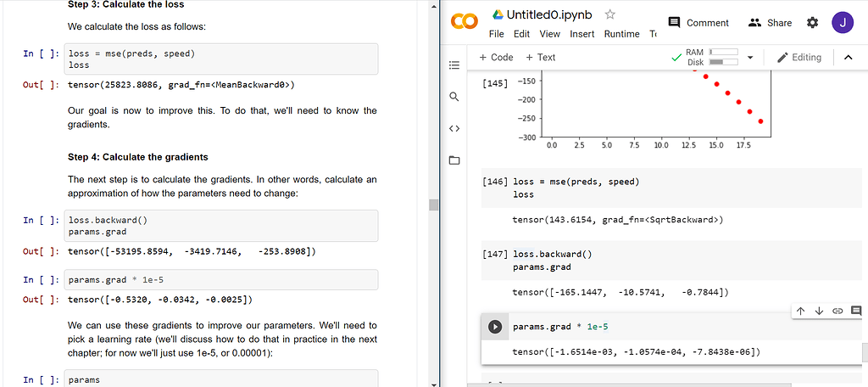Open the code snippets panel
Image resolution: width=868 pixels, height=387 pixels.
[453, 129]
